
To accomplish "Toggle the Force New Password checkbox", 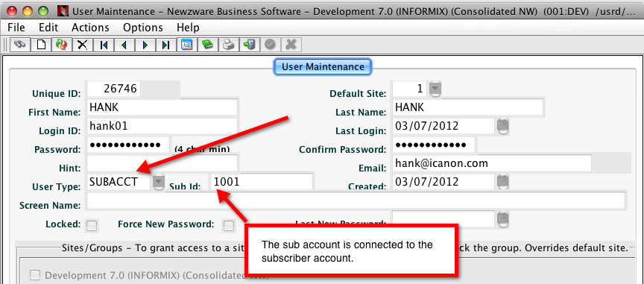I will pos(229,225).
